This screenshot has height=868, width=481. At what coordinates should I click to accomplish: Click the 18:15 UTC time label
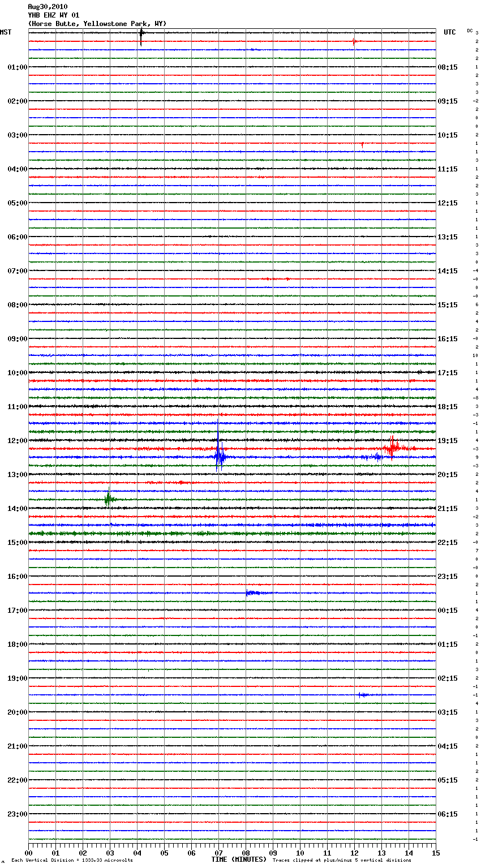448,407
